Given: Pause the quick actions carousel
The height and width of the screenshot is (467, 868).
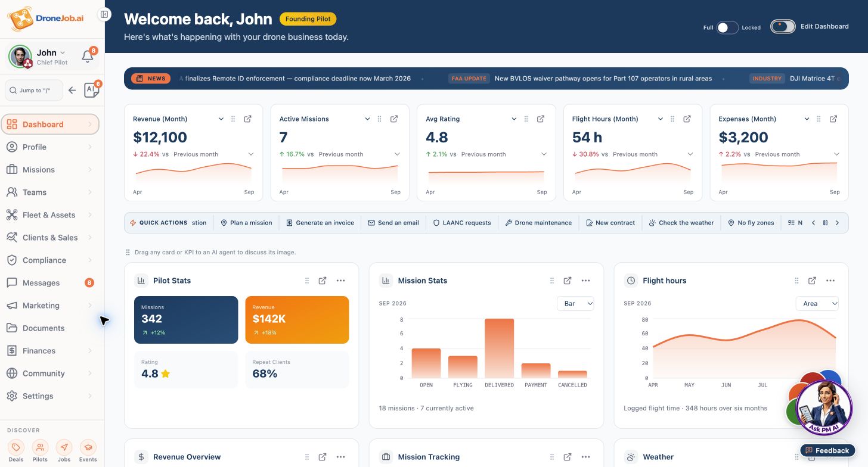Looking at the screenshot, I should (825, 223).
